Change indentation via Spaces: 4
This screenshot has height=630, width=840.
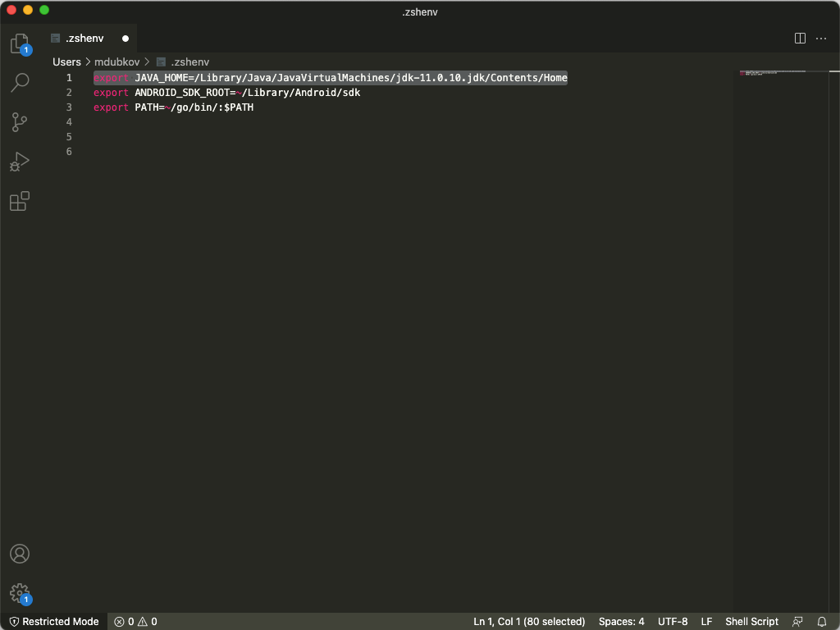[622, 622]
